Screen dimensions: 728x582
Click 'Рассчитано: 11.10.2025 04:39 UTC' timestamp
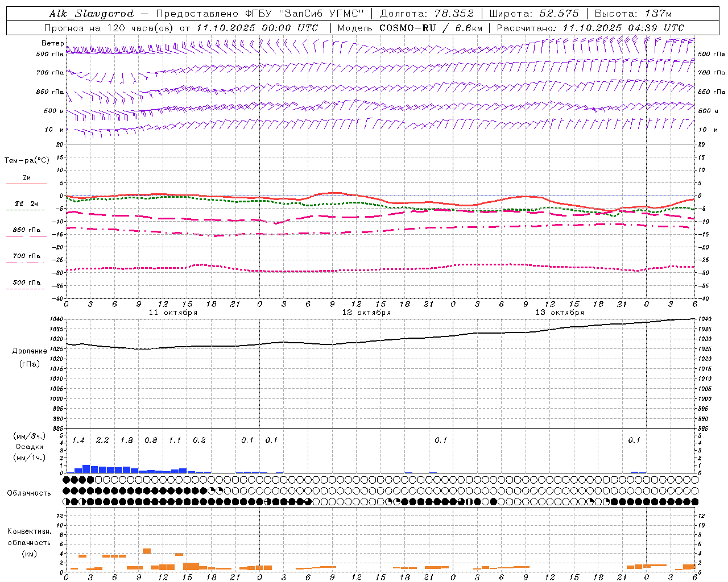coord(590,28)
